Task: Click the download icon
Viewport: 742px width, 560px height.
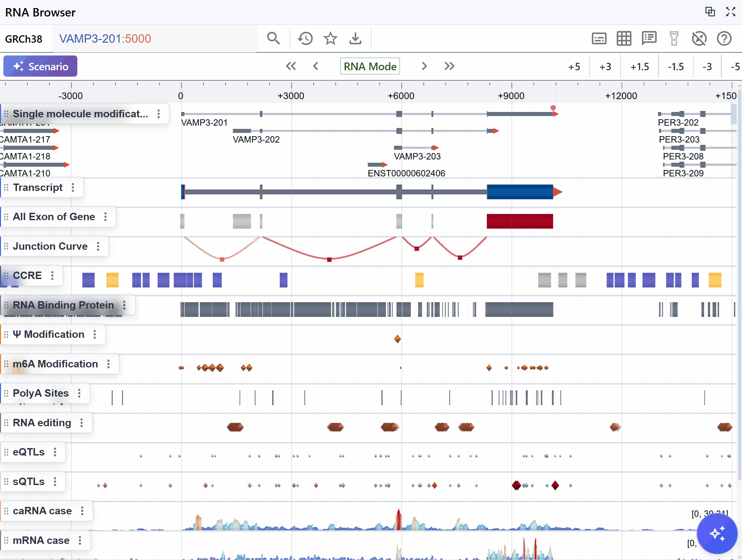Action: (355, 38)
